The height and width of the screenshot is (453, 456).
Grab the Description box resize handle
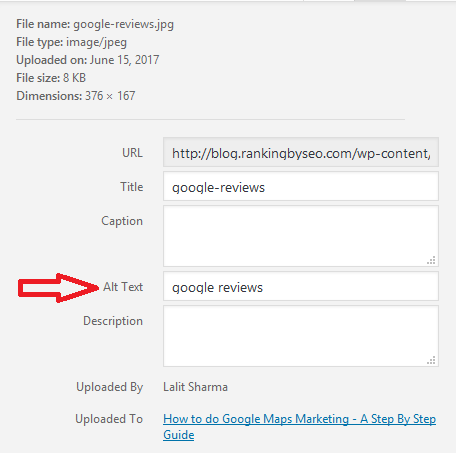431,360
